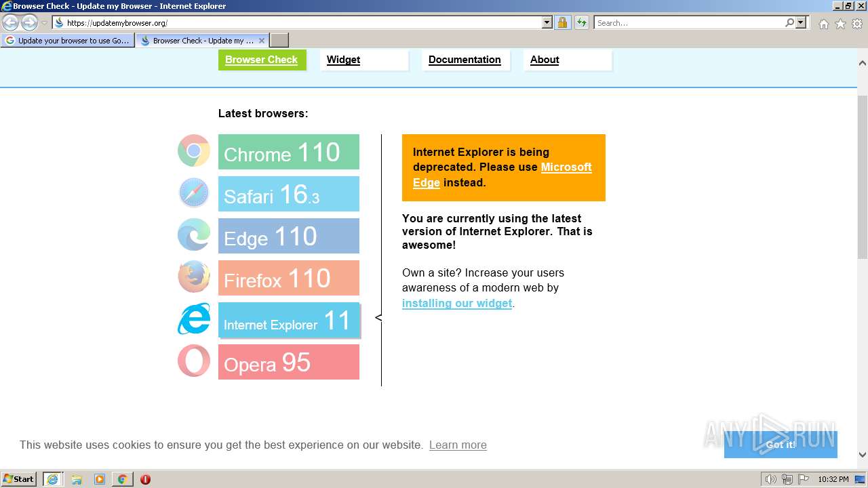Select the Internet Explorer 11 tile
The image size is (868, 488).
pos(289,320)
